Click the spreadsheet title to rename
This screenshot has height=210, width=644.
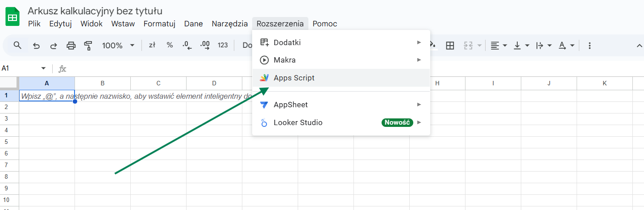click(95, 11)
